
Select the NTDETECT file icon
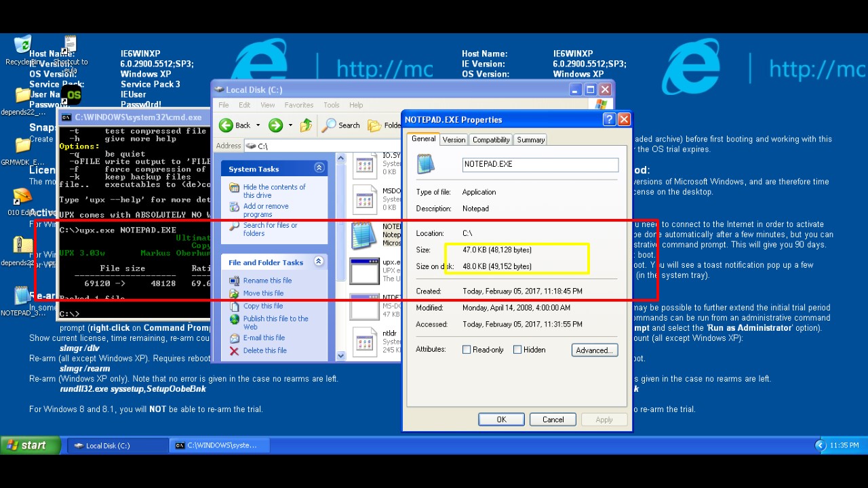(365, 306)
